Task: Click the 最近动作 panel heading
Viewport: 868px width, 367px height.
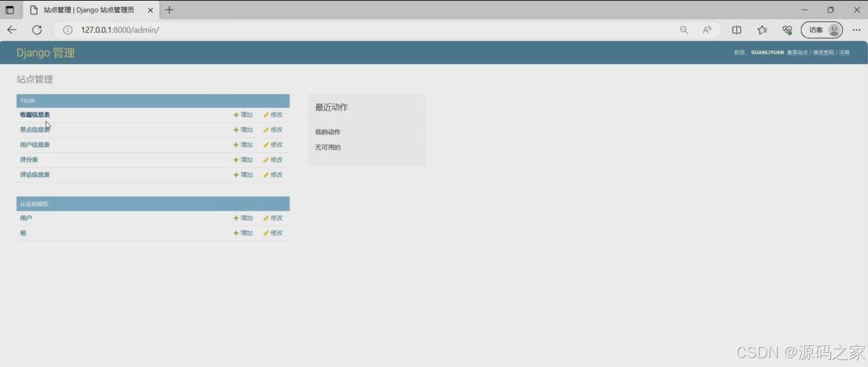Action: [331, 108]
